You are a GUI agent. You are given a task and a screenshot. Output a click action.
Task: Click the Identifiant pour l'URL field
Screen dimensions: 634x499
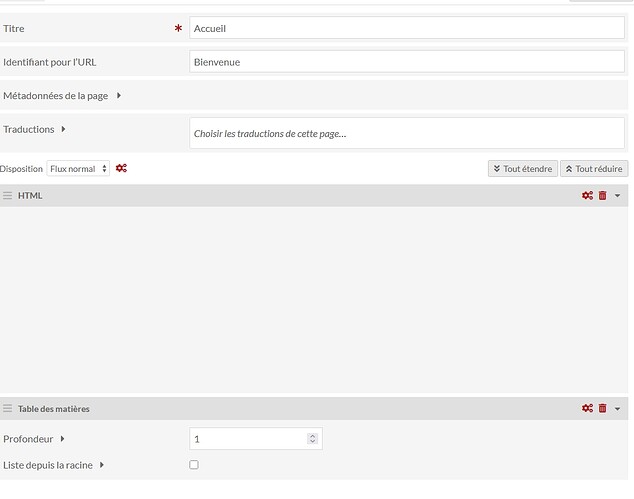point(406,62)
